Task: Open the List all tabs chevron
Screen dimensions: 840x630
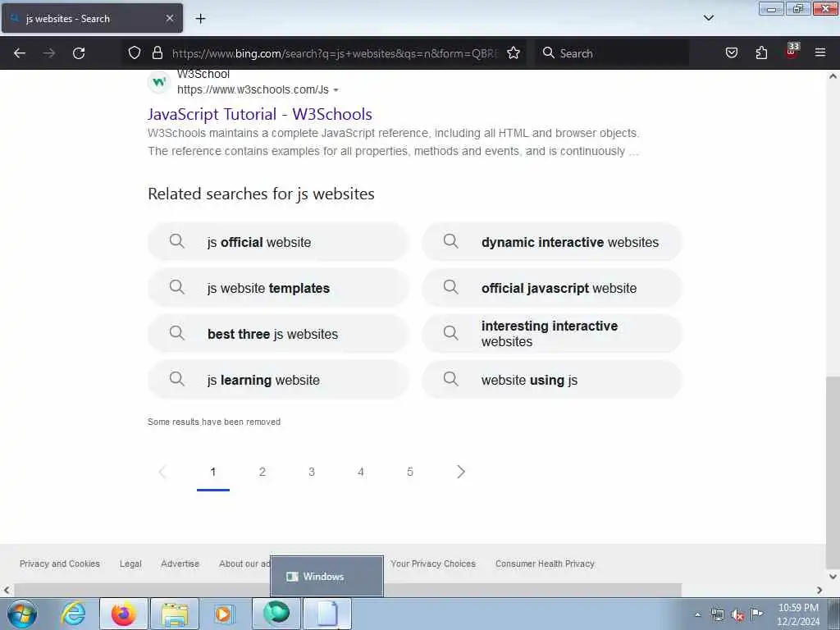Action: tap(708, 18)
